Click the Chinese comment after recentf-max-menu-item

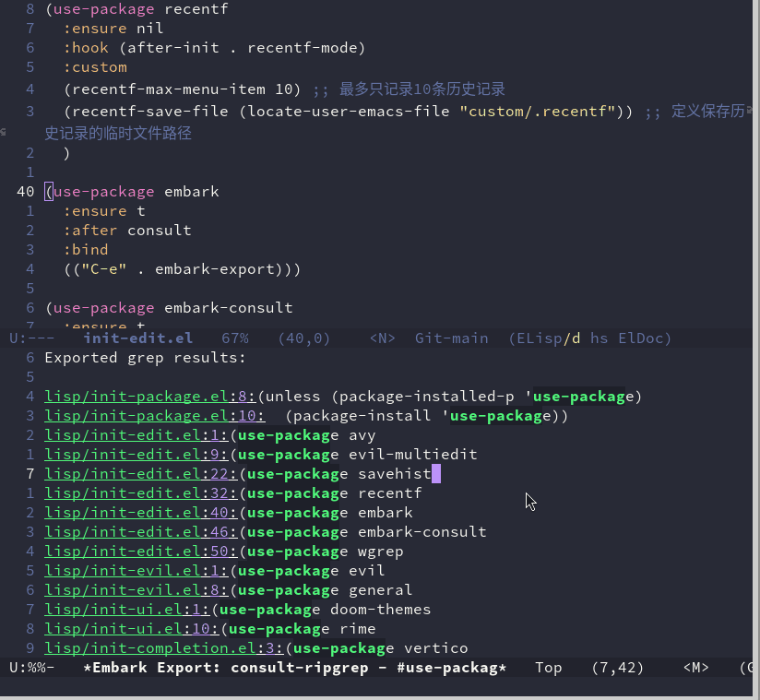point(409,89)
